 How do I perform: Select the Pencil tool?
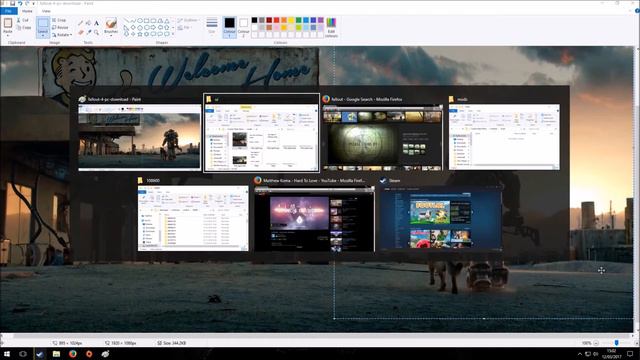click(80, 23)
